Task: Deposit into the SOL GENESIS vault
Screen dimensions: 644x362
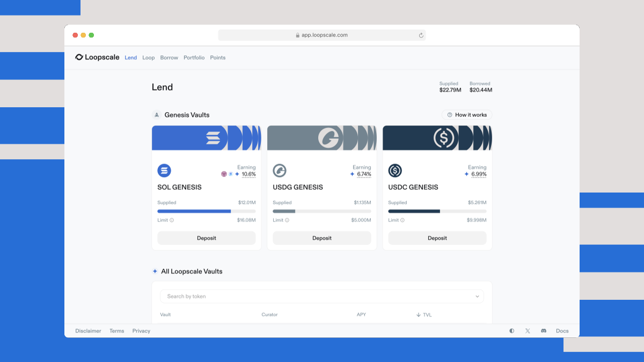Action: tap(207, 238)
